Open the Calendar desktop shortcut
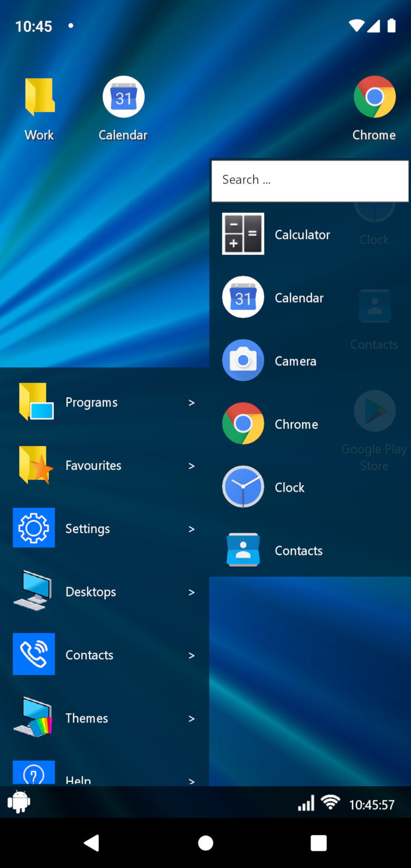The height and width of the screenshot is (868, 411). tap(123, 97)
